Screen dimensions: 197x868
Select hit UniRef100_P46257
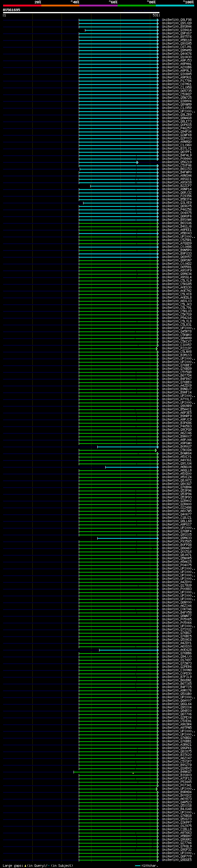pos(177,128)
